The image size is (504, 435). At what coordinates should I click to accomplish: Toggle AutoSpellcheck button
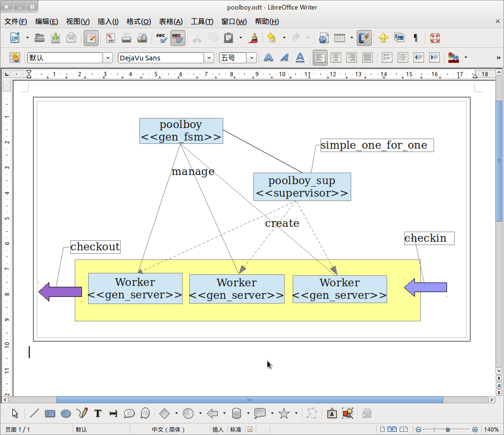pos(177,38)
